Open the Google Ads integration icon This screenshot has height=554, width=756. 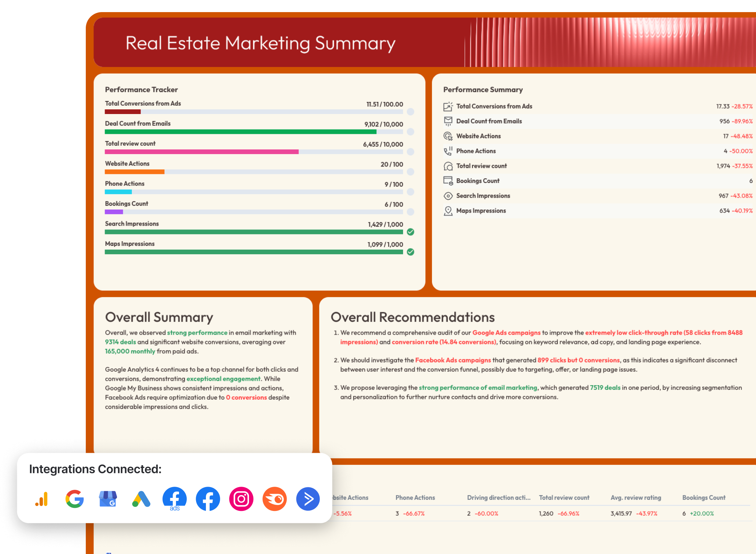coord(141,499)
